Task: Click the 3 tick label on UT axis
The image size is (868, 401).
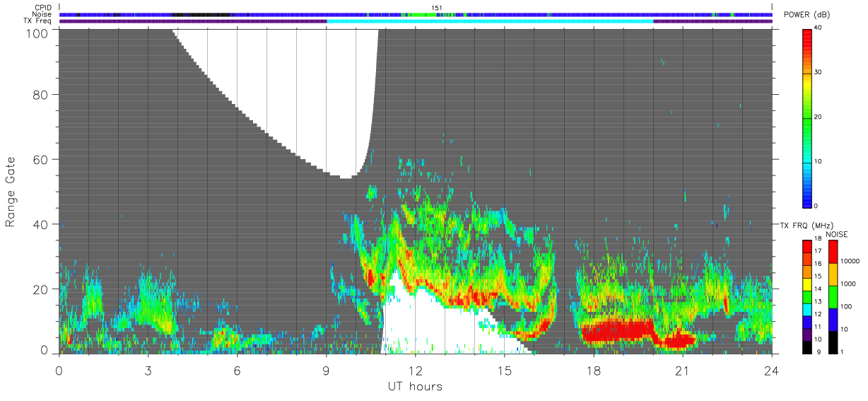Action: [148, 371]
